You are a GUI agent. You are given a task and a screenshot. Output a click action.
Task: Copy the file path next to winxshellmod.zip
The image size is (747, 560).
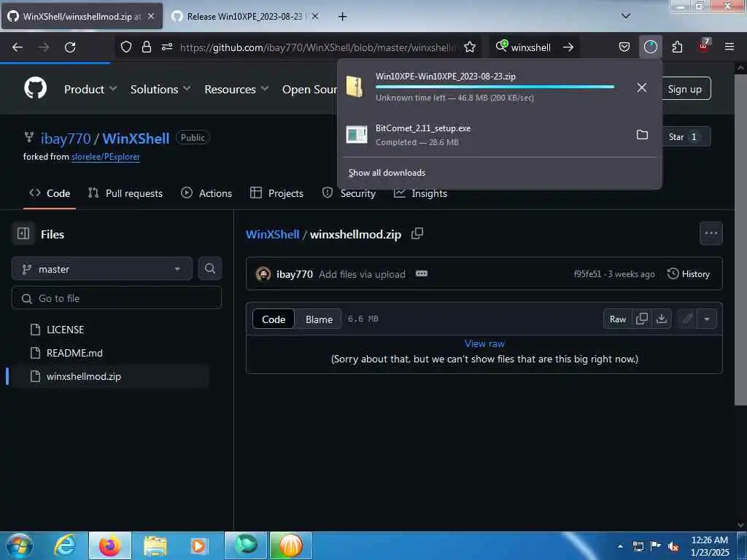point(417,234)
